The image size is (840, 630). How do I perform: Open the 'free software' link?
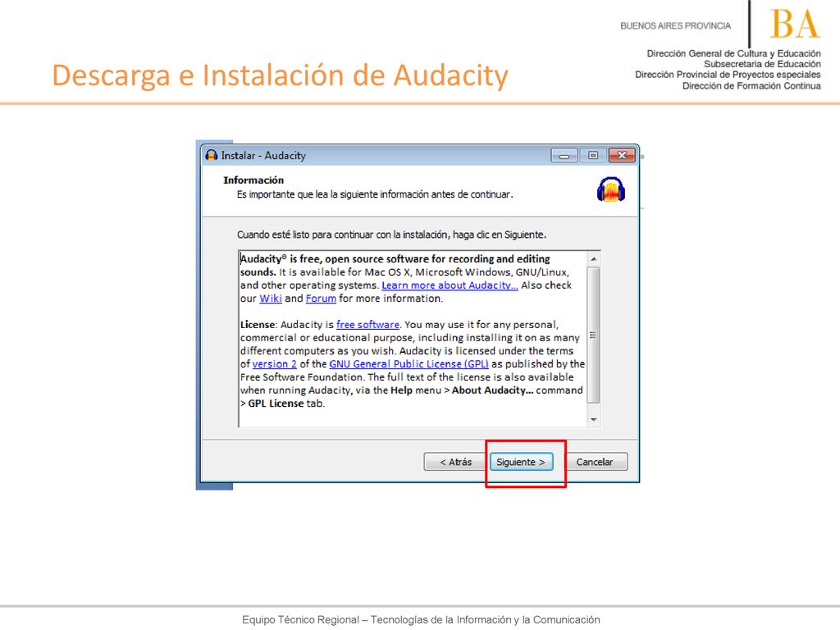(367, 325)
